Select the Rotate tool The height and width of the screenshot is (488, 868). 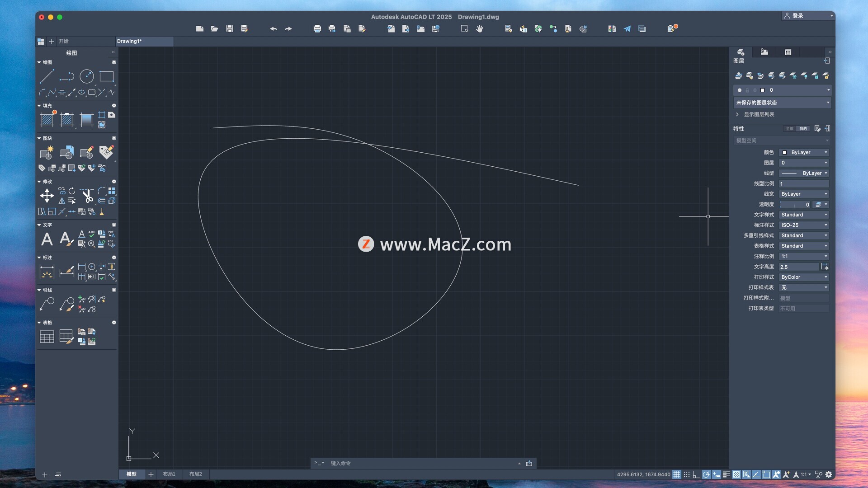pos(72,191)
